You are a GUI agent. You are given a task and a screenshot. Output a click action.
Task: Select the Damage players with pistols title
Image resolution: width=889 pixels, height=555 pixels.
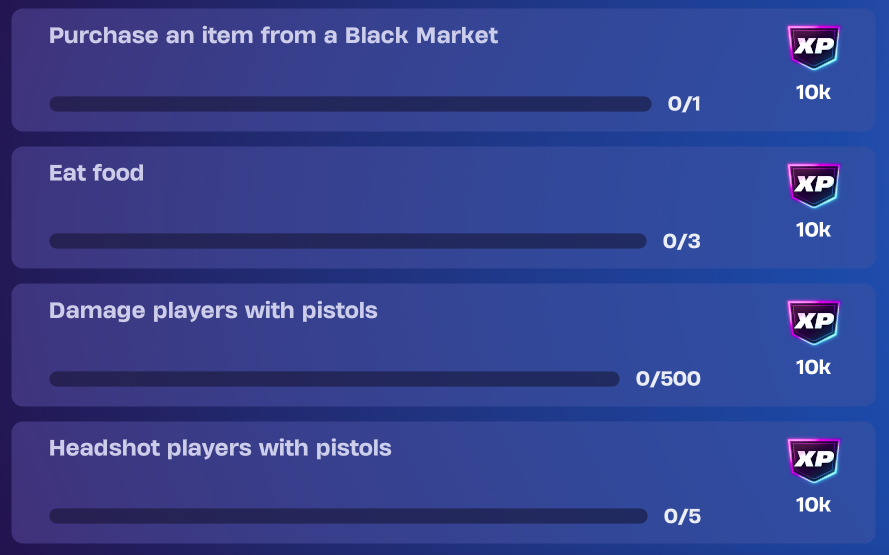pos(213,310)
